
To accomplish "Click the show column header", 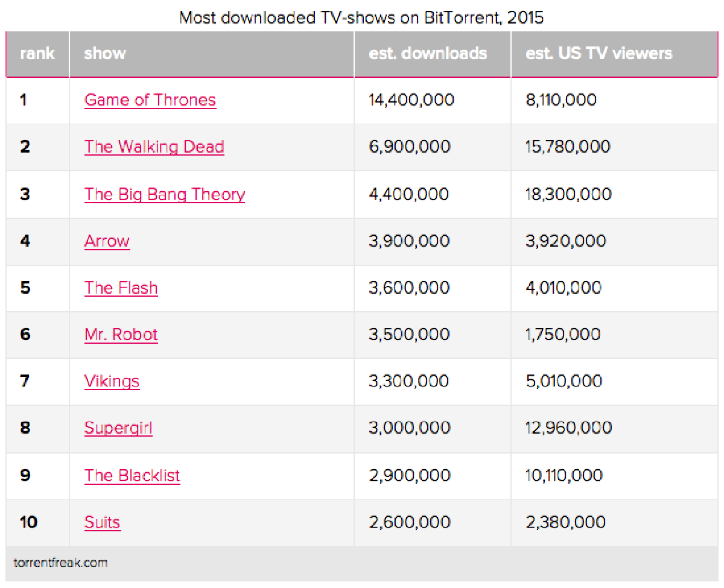I will pos(105,54).
